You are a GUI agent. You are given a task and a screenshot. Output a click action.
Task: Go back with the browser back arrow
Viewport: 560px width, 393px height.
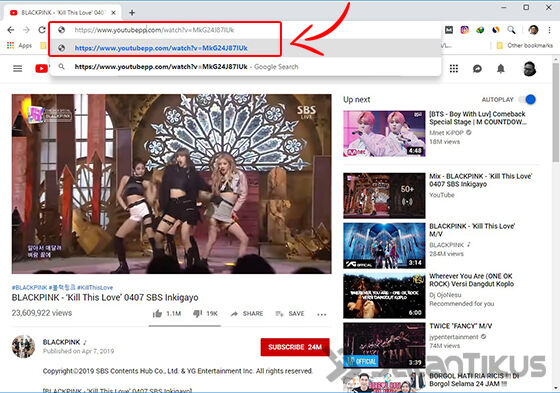(x=11, y=30)
